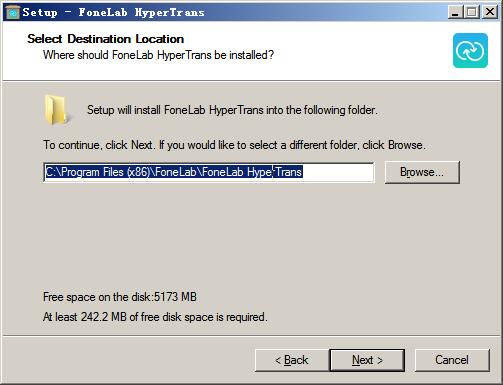Image resolution: width=503 pixels, height=385 pixels.
Task: Go back with the < Back button
Action: point(292,360)
